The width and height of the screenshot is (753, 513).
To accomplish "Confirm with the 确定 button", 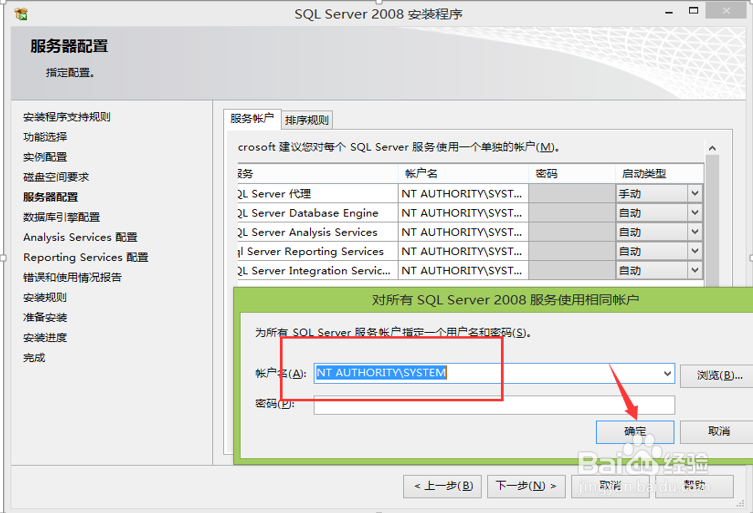I will point(635,432).
